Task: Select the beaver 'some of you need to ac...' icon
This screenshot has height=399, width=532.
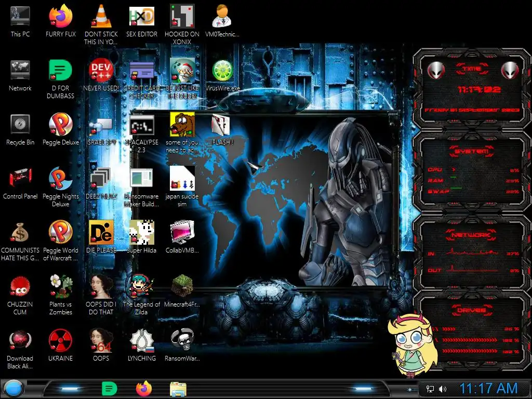Action: 182,133
